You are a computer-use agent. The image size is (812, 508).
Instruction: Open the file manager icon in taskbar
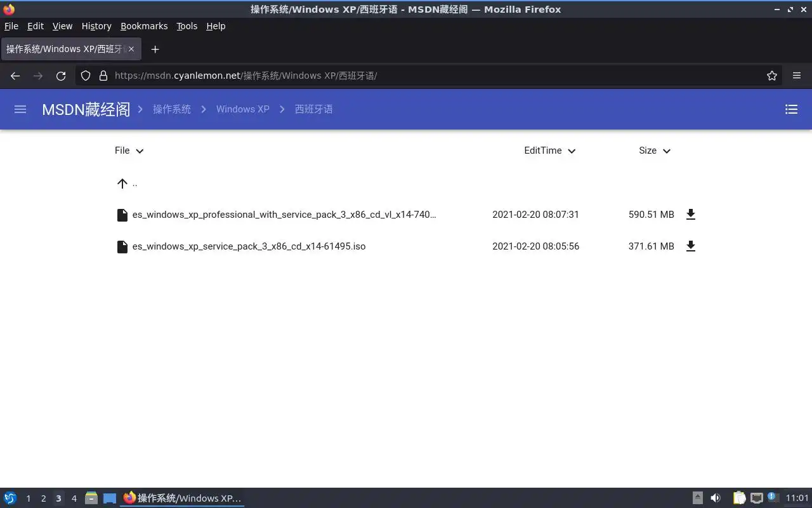(x=91, y=498)
